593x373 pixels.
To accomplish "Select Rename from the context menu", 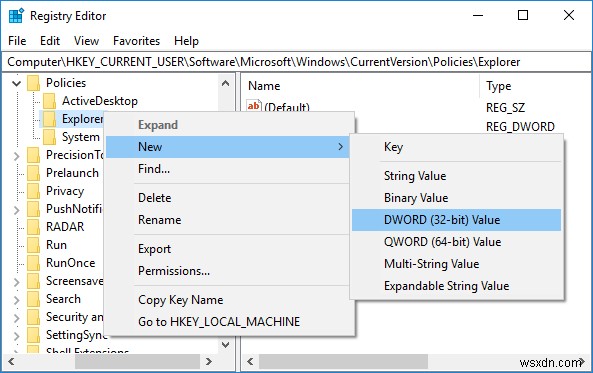I will click(227, 220).
